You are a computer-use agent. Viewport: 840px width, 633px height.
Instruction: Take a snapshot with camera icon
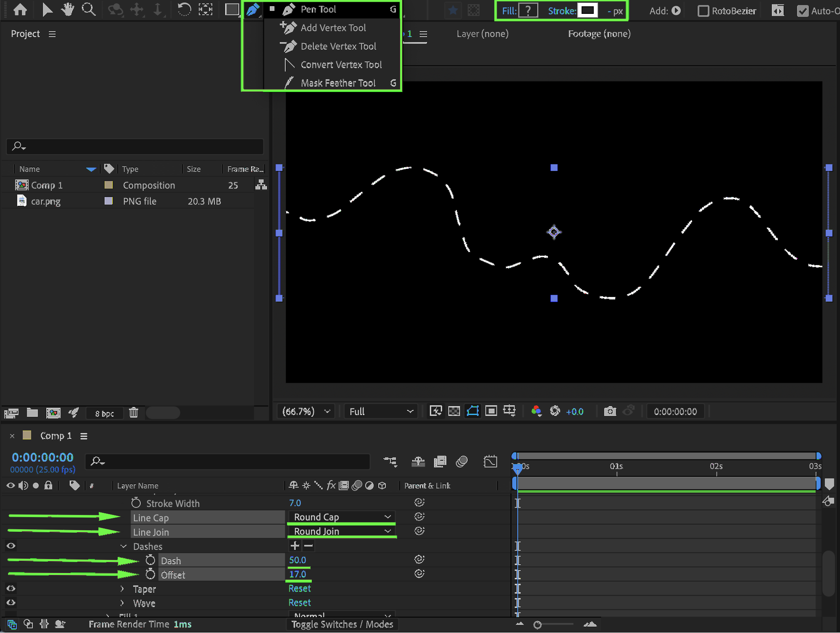pos(610,411)
